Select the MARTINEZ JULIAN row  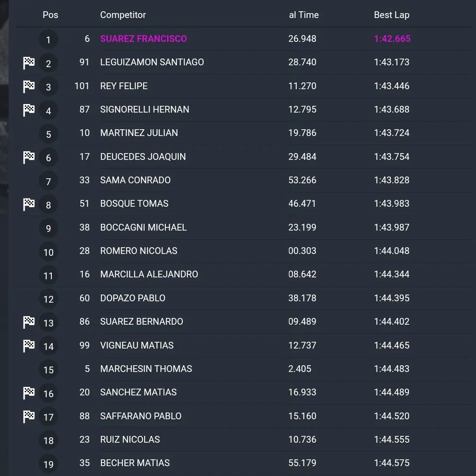(245, 133)
